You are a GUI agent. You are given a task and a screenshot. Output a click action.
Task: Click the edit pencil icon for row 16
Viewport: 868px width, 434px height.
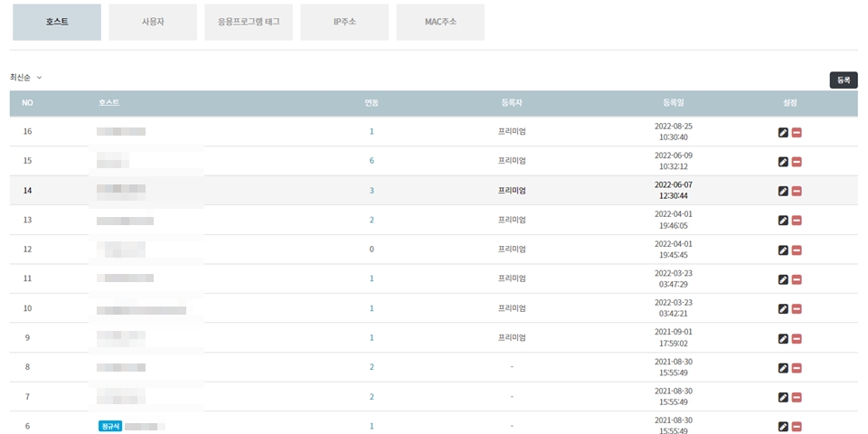pyautogui.click(x=783, y=132)
